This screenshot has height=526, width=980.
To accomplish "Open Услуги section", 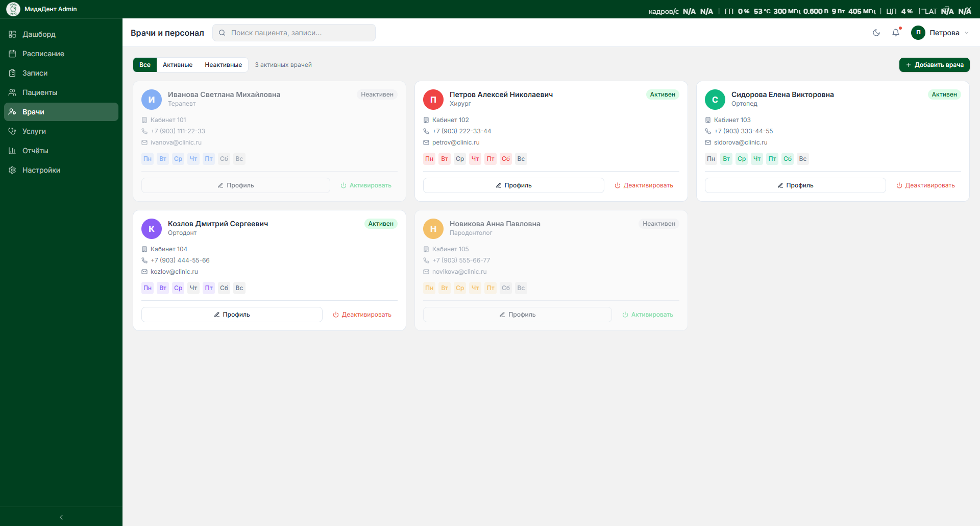I will pyautogui.click(x=61, y=131).
